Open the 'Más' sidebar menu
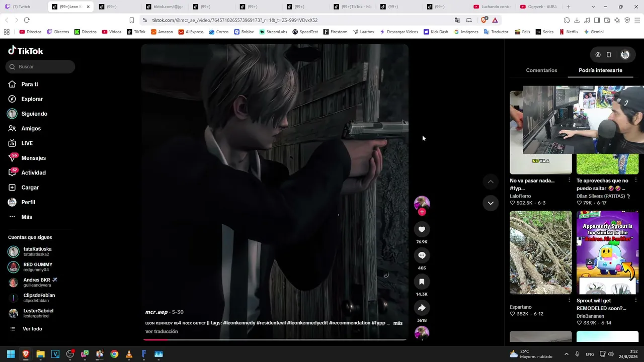Viewport: 644px width, 362px height. coord(27,217)
